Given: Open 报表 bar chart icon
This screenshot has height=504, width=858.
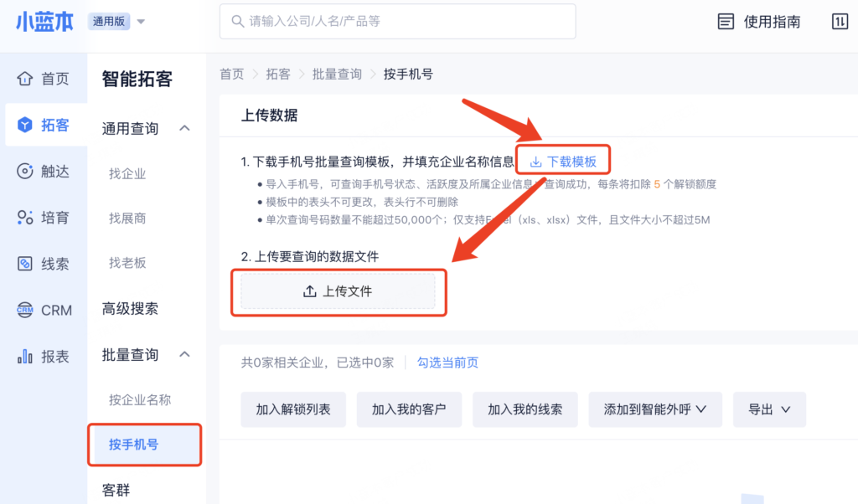Looking at the screenshot, I should coord(25,357).
